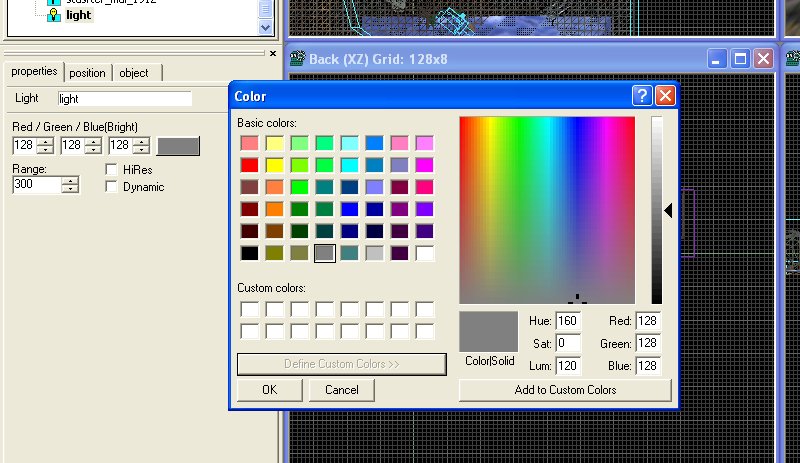Pick the red basic color swatch
The height and width of the screenshot is (463, 800).
tap(249, 165)
